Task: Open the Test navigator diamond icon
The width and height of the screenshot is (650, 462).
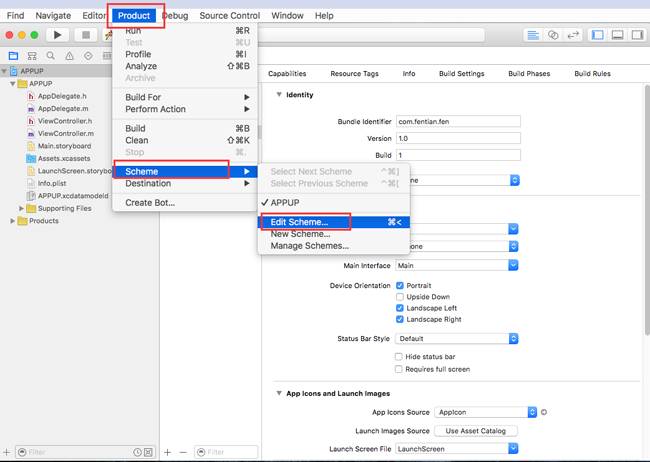Action: tap(88, 56)
